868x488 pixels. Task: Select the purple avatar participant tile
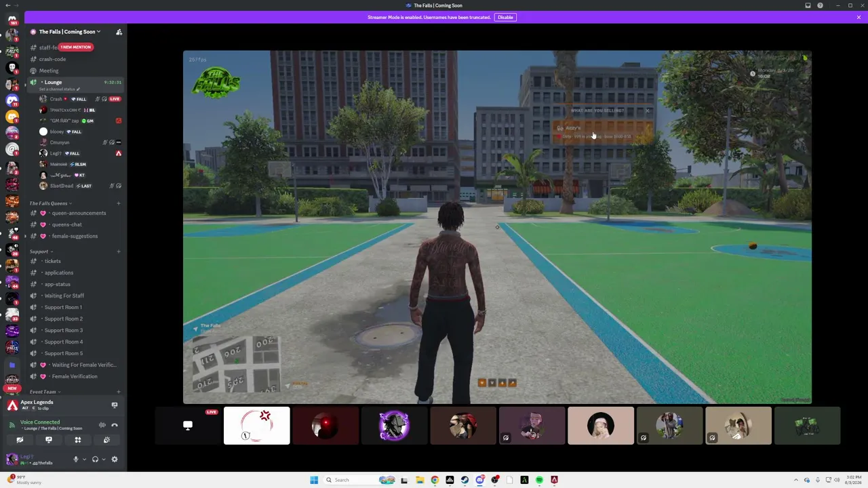(x=394, y=426)
